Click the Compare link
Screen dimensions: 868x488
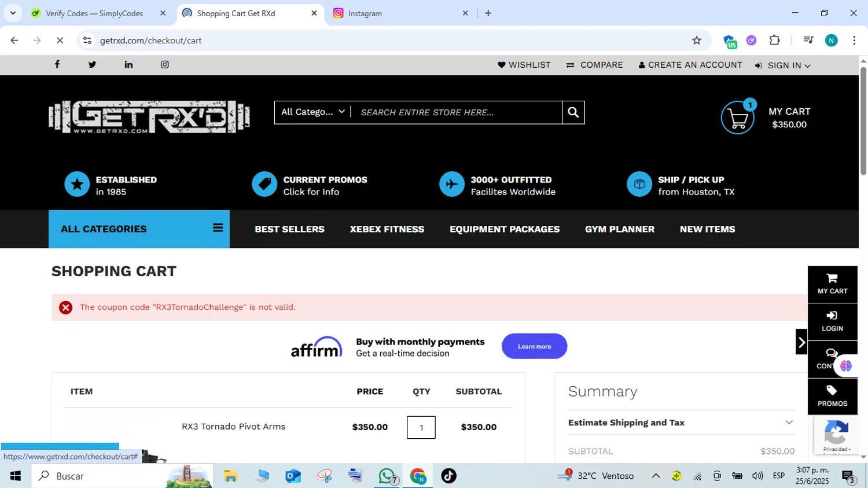point(594,65)
